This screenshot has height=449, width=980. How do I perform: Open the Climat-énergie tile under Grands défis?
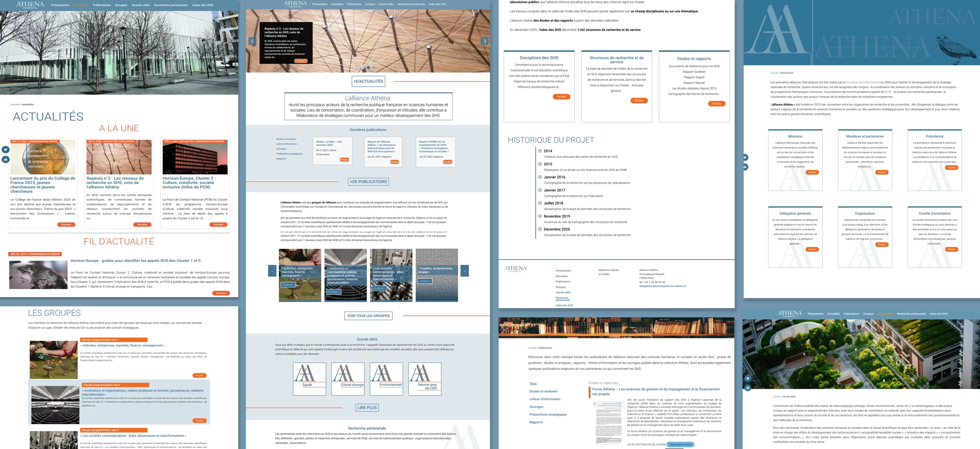tap(348, 379)
